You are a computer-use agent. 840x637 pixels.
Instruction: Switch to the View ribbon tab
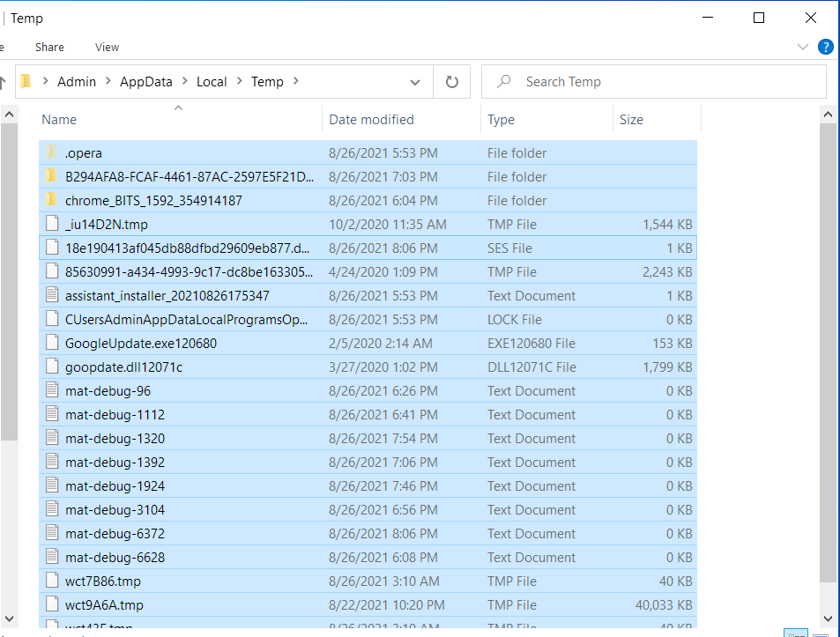107,47
